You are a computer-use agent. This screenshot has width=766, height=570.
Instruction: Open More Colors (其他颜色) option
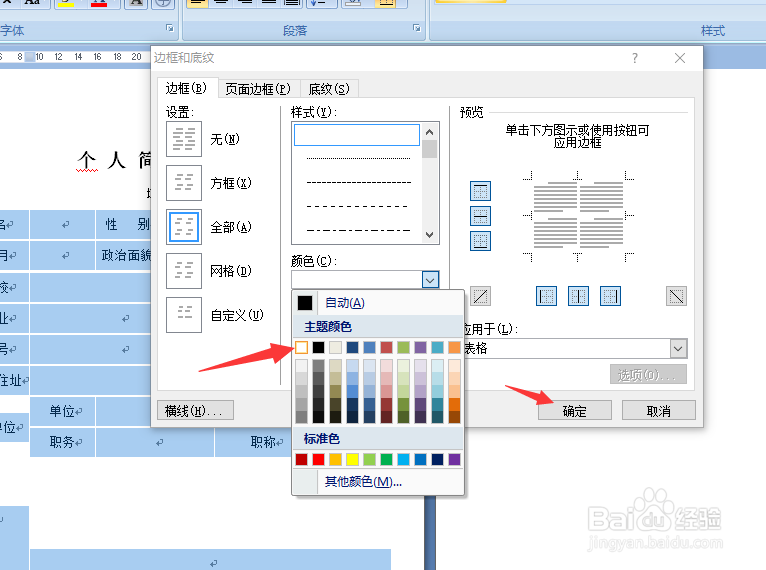point(378,482)
